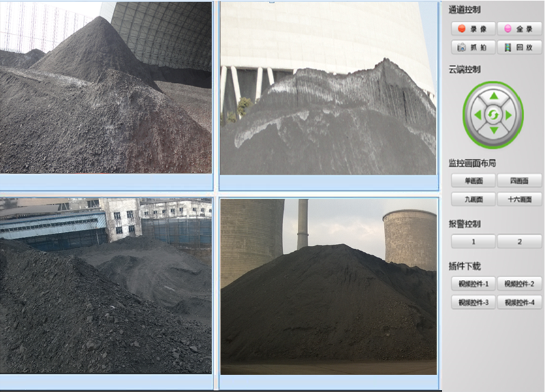This screenshot has height=392, width=545.
Task: Click the 录像 record button
Action: [x=473, y=29]
